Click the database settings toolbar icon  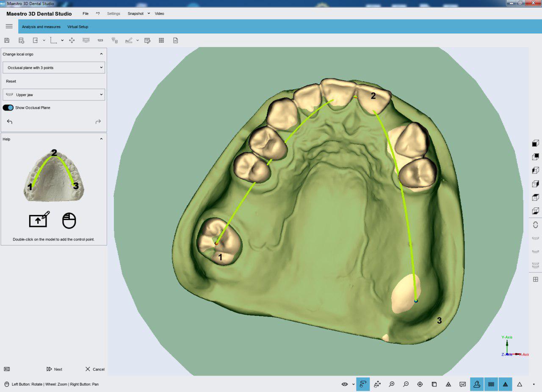[21, 40]
